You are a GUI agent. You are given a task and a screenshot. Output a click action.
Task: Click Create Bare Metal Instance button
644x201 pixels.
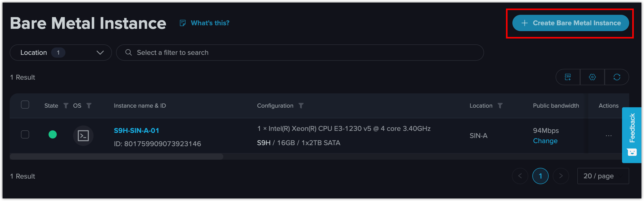click(x=571, y=23)
